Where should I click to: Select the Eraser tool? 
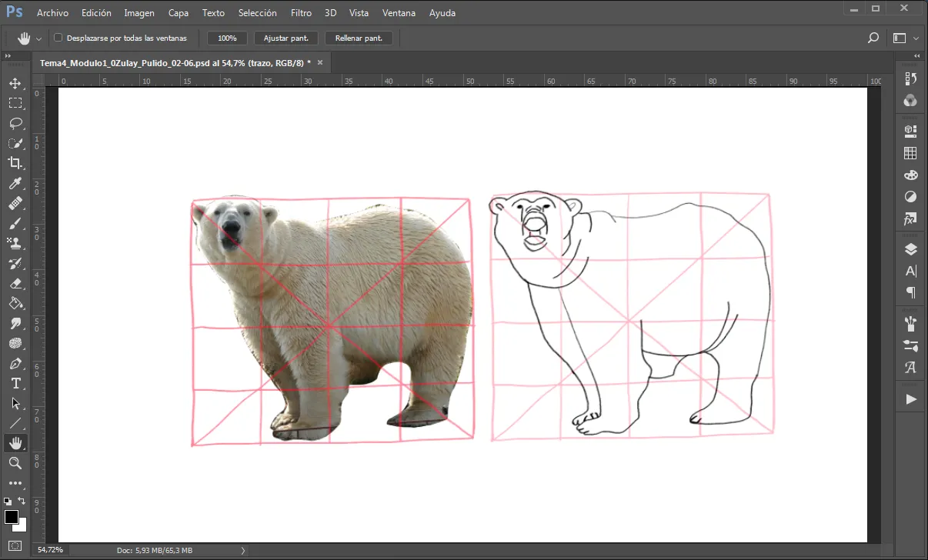(x=15, y=283)
